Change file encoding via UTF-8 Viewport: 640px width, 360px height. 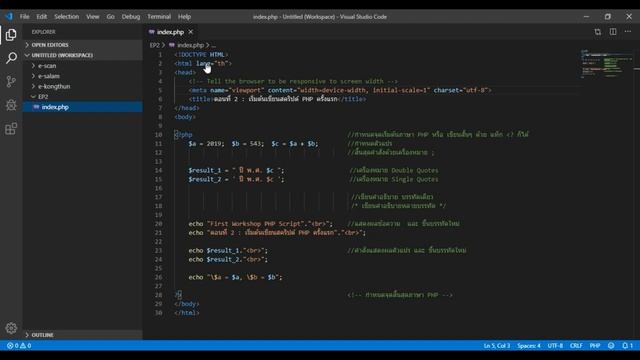coord(555,346)
